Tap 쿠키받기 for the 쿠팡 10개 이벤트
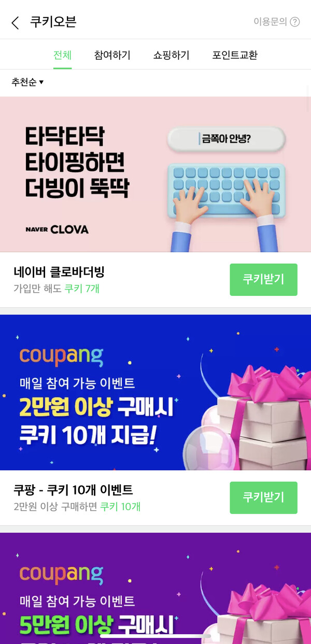 pyautogui.click(x=263, y=498)
